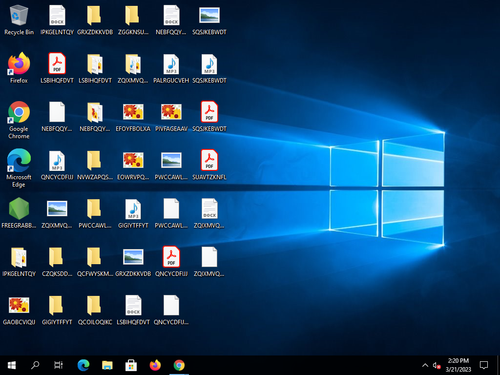Select the QCOILOQIKC folder
Screen dimensions: 500x375
(x=95, y=309)
